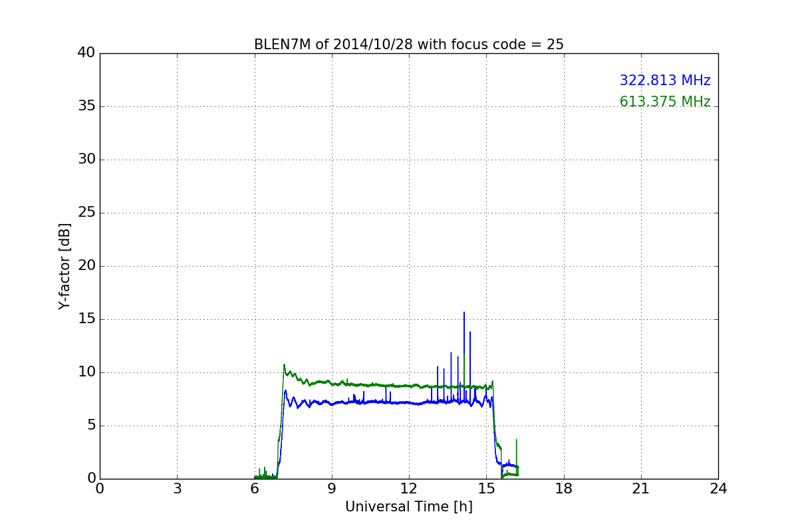Select the blue 322.813 MHz legend label
This screenshot has height=532, width=798.
click(665, 80)
